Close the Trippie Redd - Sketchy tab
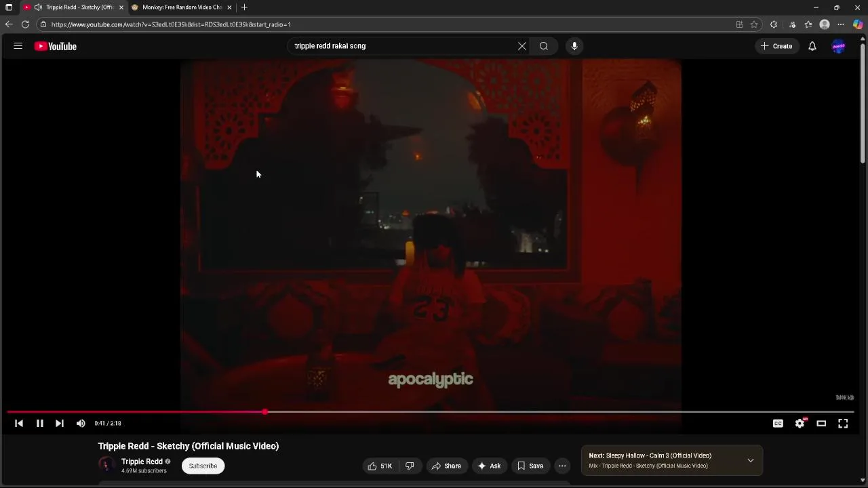 click(121, 7)
